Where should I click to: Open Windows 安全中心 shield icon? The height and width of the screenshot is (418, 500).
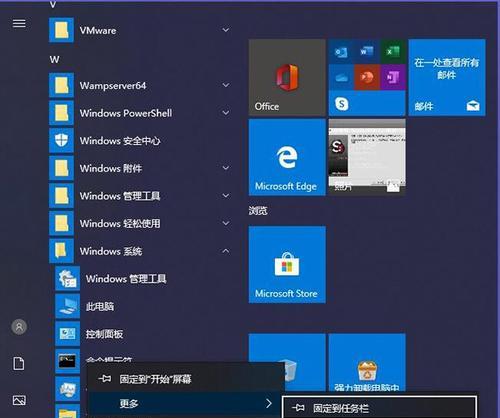[x=61, y=141]
